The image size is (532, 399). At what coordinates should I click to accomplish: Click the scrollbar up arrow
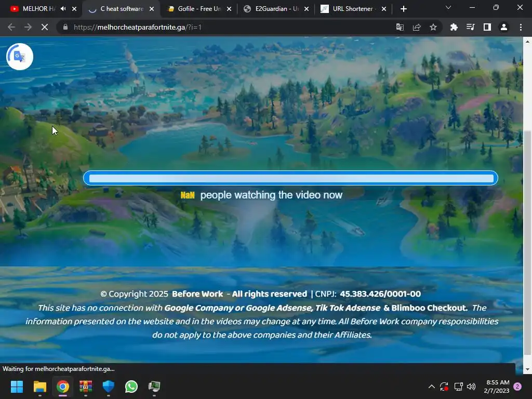528,42
